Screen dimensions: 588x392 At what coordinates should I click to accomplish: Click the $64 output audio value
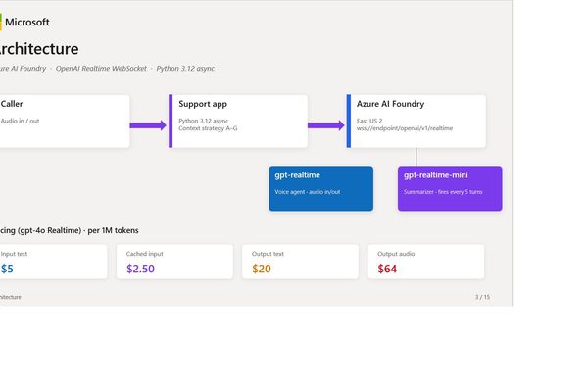tap(387, 269)
